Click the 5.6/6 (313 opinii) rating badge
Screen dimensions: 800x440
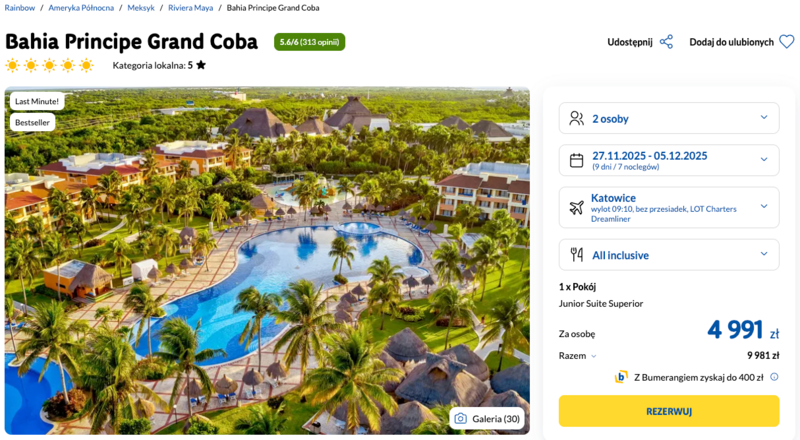click(x=309, y=42)
